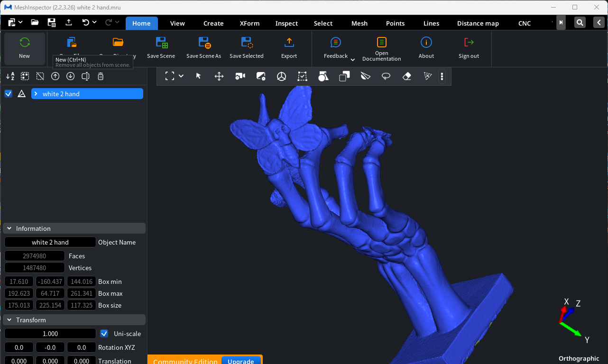Image resolution: width=608 pixels, height=364 pixels.
Task: Disable the Uni-scale checkbox
Action: (x=104, y=333)
